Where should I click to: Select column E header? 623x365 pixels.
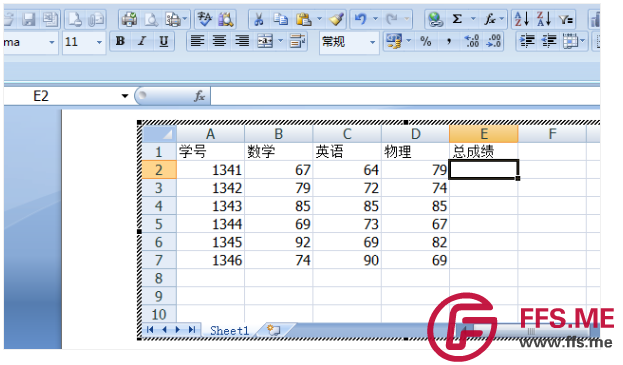tap(484, 134)
